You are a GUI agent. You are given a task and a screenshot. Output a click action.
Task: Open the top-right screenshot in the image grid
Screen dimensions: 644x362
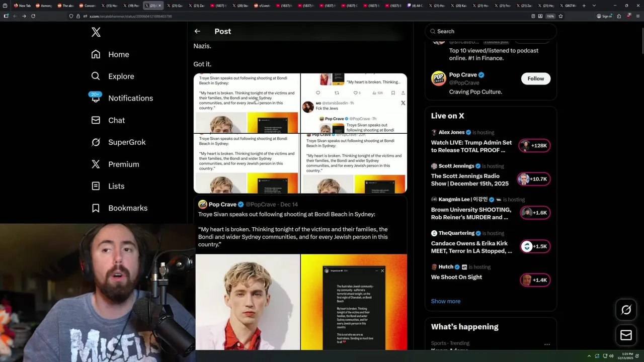click(x=354, y=103)
